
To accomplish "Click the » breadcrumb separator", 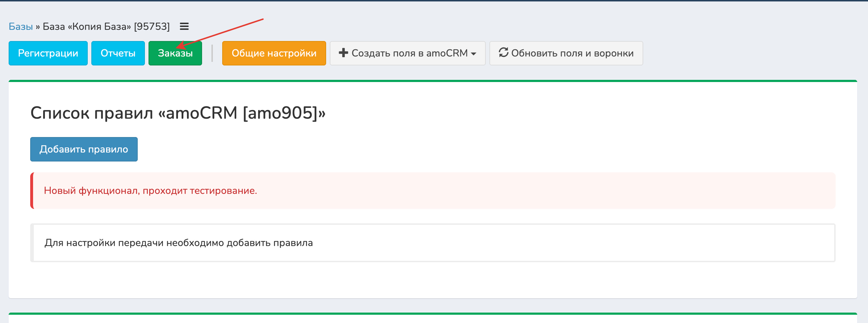I will pos(38,27).
